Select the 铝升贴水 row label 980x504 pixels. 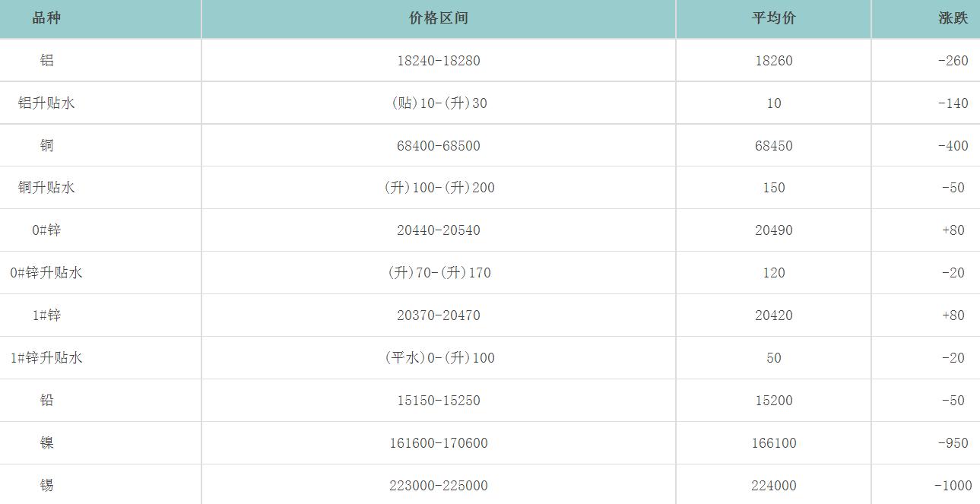[46, 103]
